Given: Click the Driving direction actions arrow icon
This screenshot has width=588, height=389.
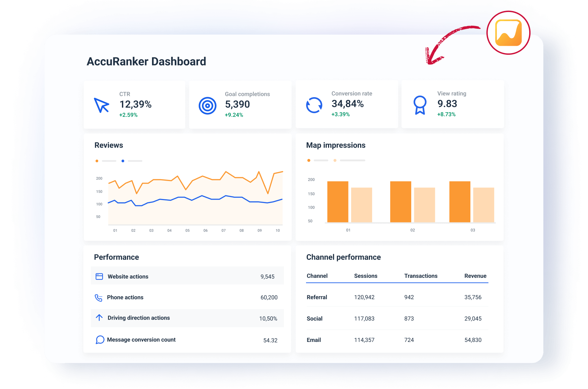Looking at the screenshot, I should click(x=99, y=318).
